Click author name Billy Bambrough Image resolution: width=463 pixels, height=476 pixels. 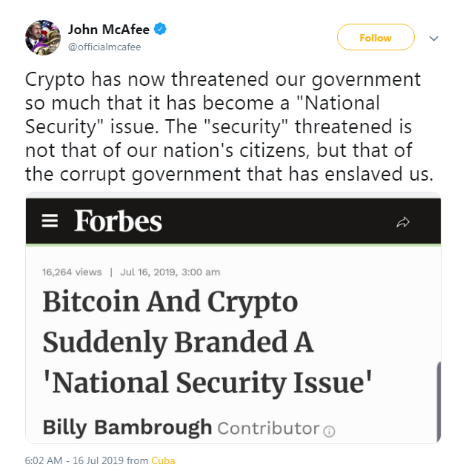coord(127,427)
